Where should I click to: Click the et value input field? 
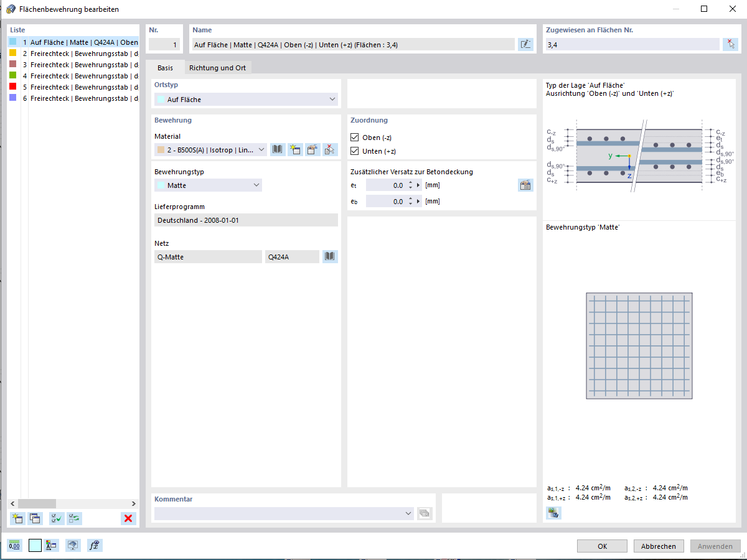point(386,185)
